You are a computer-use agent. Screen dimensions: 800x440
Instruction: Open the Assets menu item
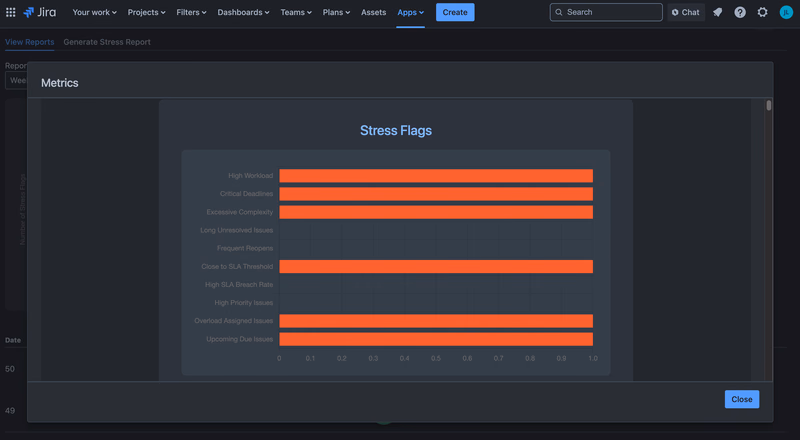coord(373,12)
